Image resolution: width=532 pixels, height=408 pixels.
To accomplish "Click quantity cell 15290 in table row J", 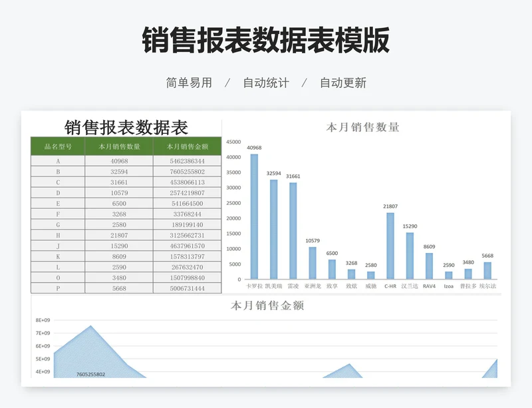I will 119,246.
